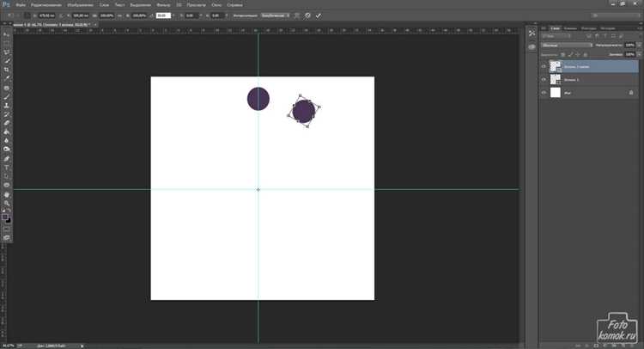This screenshot has height=349, width=644.
Task: Hide the top ellipse copy layer
Action: [x=544, y=66]
